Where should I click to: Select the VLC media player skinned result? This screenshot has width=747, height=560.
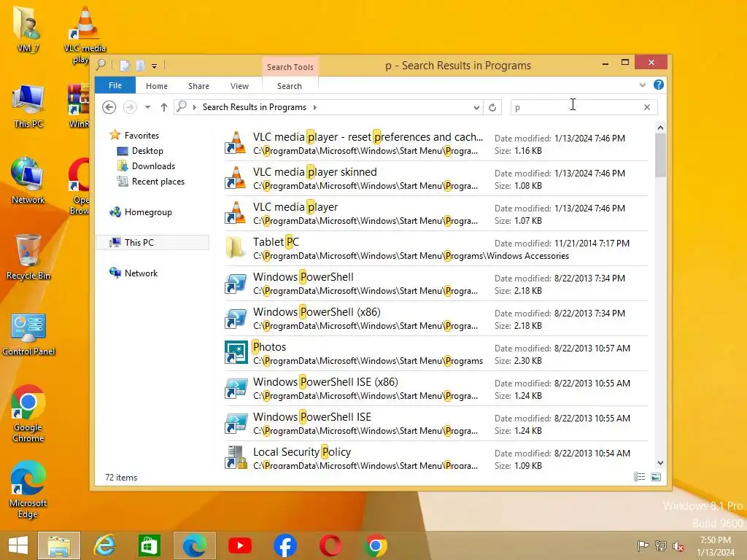click(x=436, y=179)
